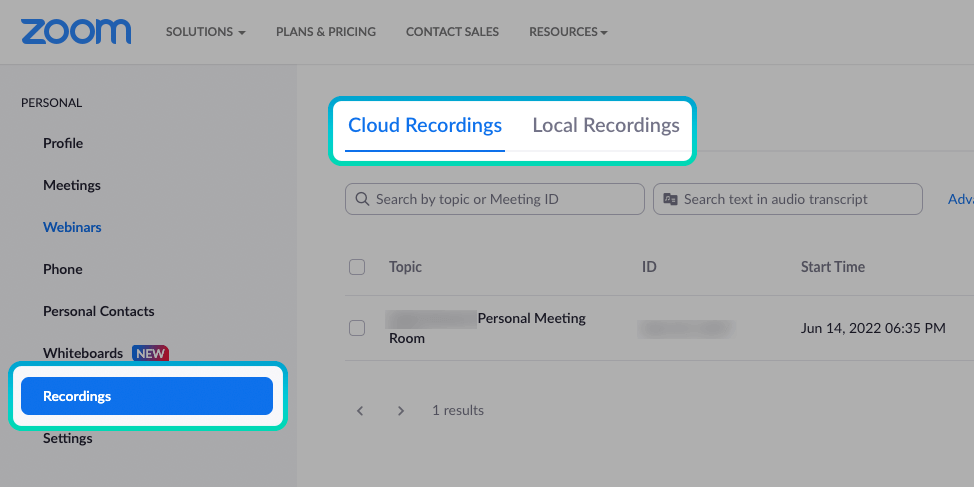Image resolution: width=974 pixels, height=487 pixels.
Task: Focus the Search text in audio transcript field
Action: [788, 199]
